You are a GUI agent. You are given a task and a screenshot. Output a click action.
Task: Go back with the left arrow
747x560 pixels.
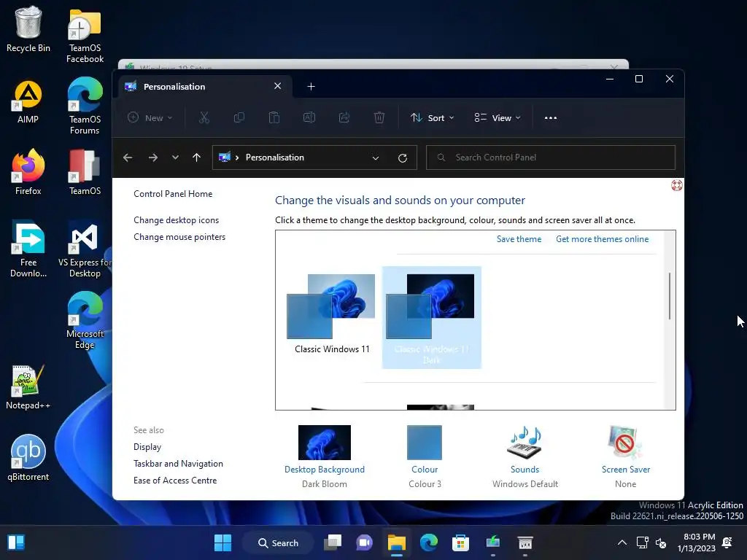(x=128, y=157)
